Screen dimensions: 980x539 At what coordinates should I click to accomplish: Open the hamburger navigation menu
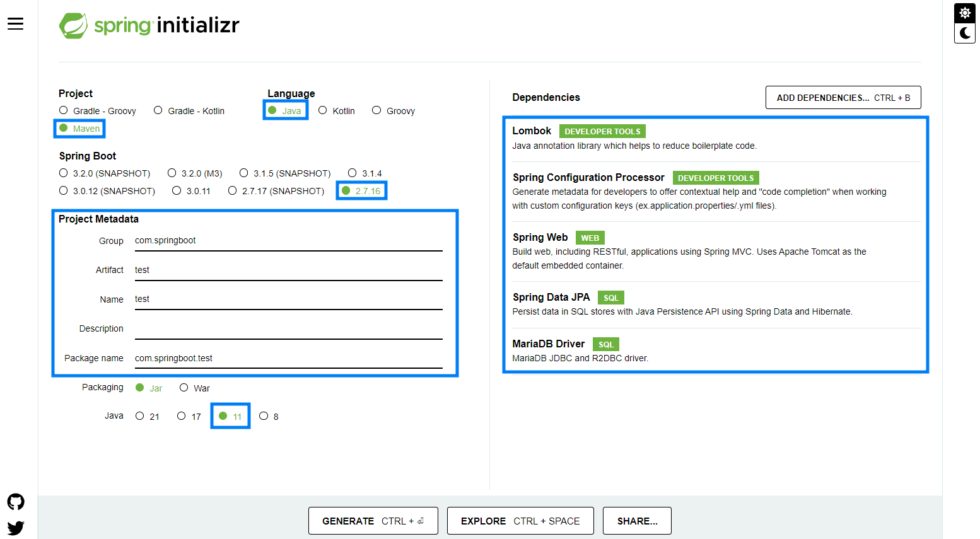(16, 24)
